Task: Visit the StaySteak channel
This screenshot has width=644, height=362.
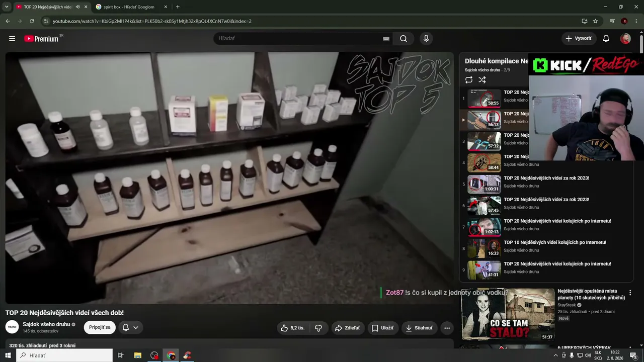Action: tap(567, 305)
